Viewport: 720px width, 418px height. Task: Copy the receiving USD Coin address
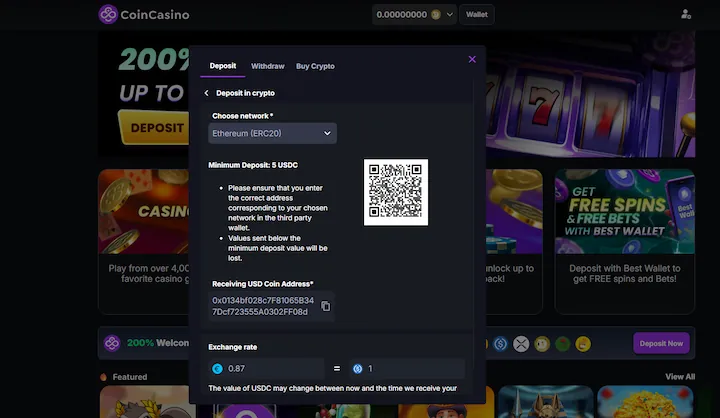[x=326, y=306]
